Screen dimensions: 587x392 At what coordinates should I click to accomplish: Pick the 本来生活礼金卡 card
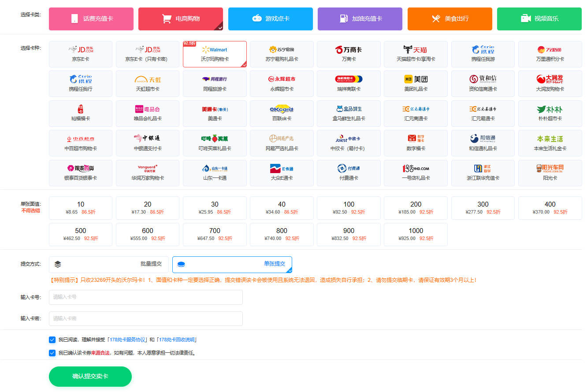[550, 143]
